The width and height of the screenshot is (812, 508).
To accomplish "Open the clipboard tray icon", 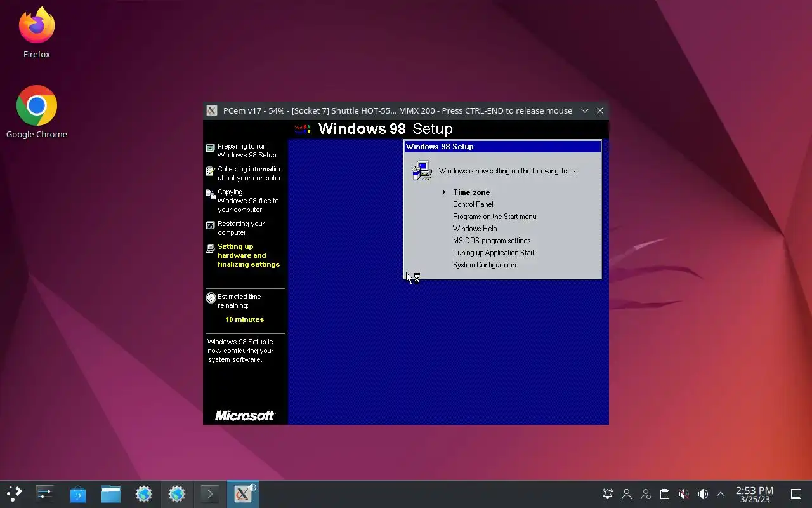I will click(664, 494).
